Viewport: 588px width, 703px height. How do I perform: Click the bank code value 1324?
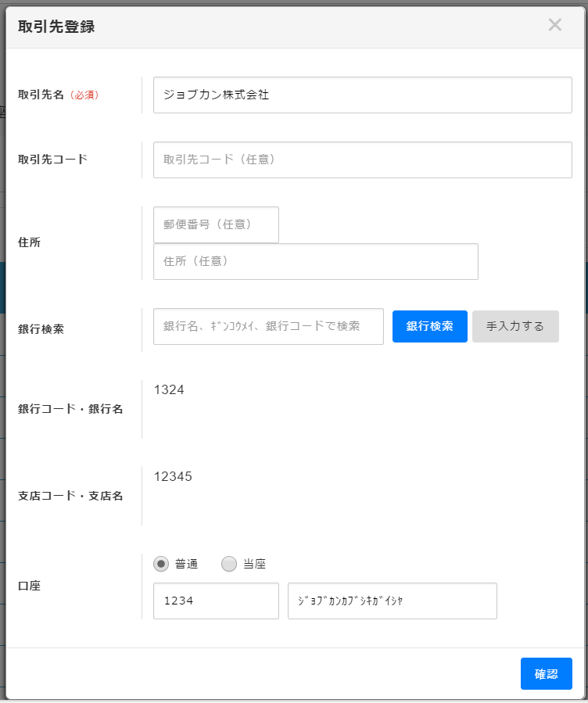point(169,389)
